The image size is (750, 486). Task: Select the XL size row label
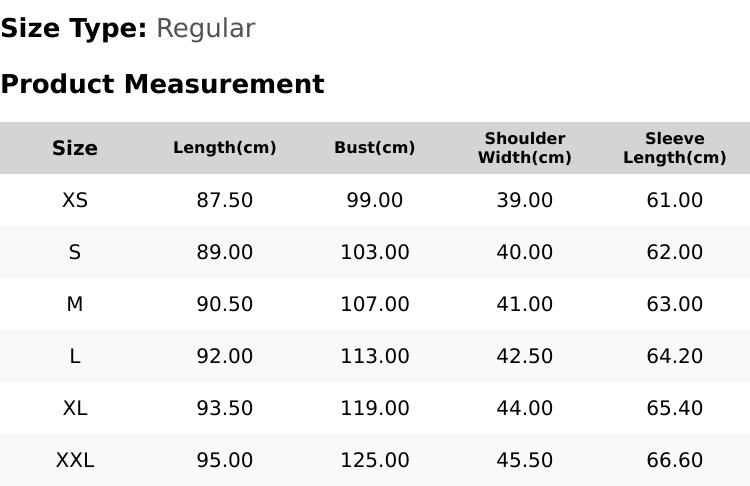click(75, 409)
